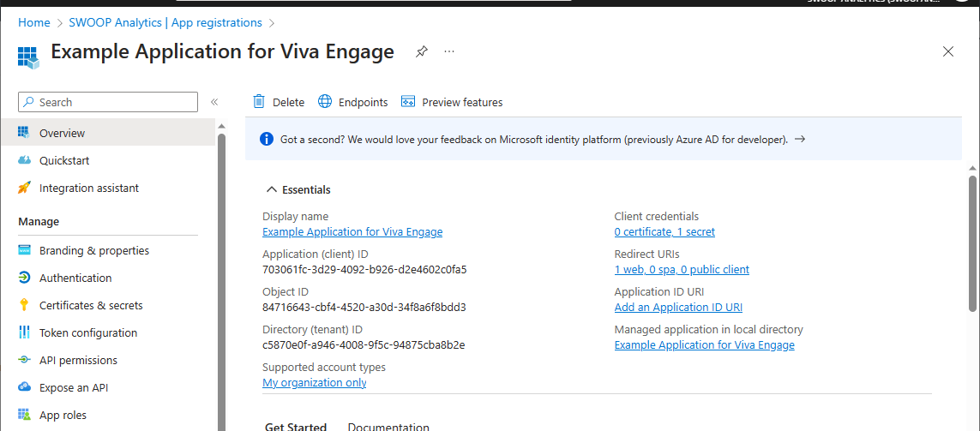Click the Supported account types label
The image size is (980, 431).
pyautogui.click(x=324, y=368)
